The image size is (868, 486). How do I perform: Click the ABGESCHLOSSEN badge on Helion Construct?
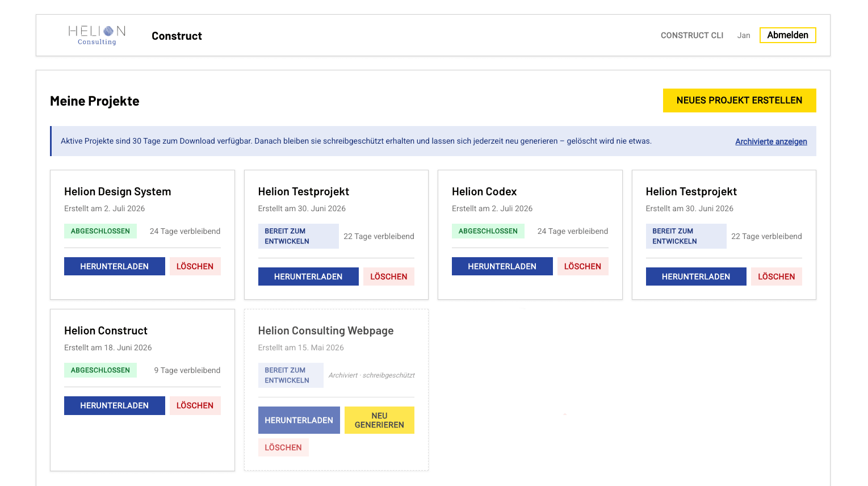click(100, 370)
